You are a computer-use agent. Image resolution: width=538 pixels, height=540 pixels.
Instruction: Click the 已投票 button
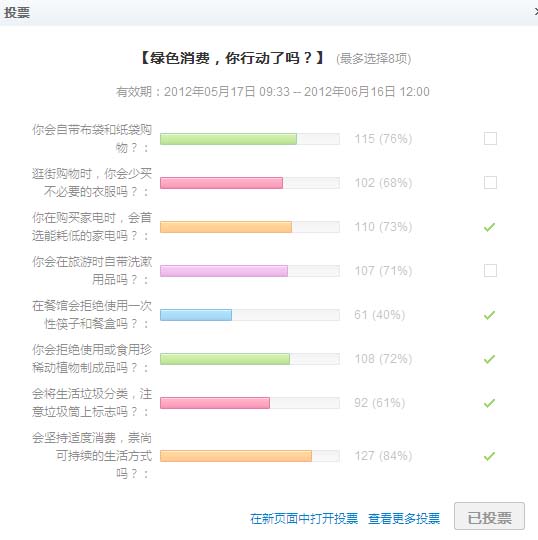point(489,516)
